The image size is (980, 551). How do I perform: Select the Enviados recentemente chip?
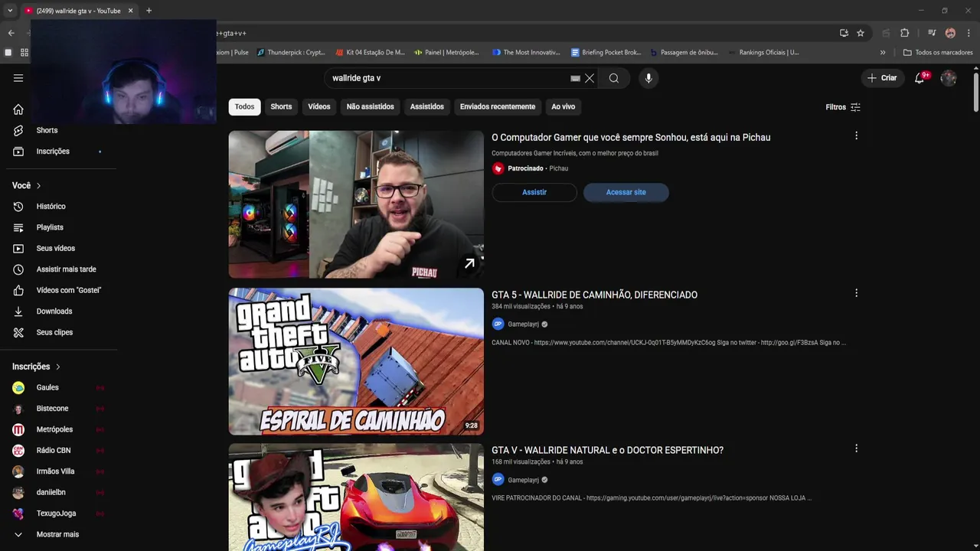(498, 107)
